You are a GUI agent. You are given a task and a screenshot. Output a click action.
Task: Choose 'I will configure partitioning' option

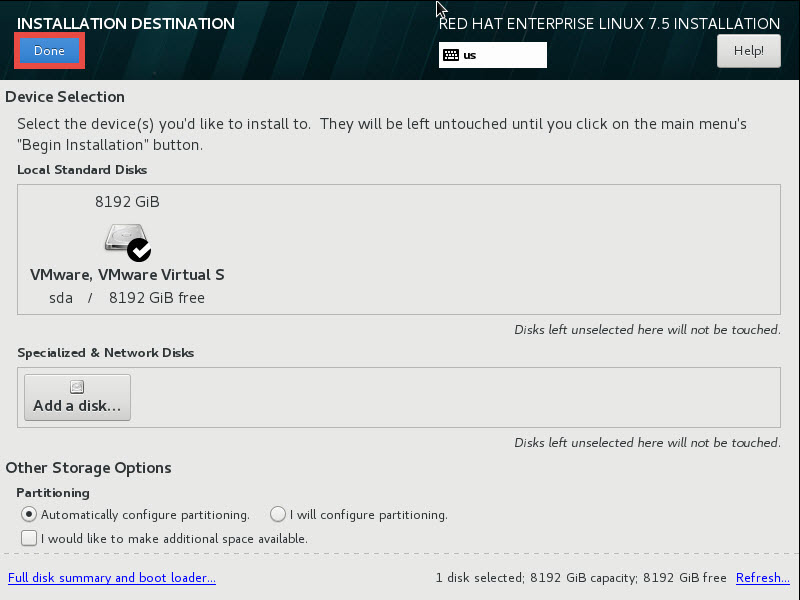(278, 514)
